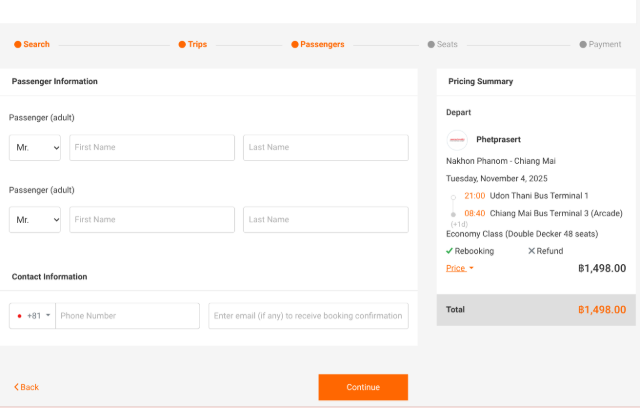Click the Payment step dot
The width and height of the screenshot is (640, 408).
click(x=583, y=44)
